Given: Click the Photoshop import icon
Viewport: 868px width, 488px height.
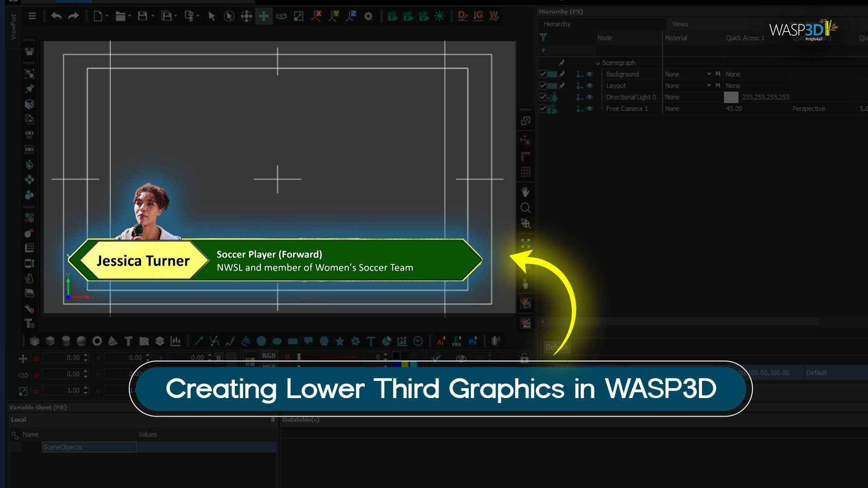Looking at the screenshot, I should [x=473, y=341].
